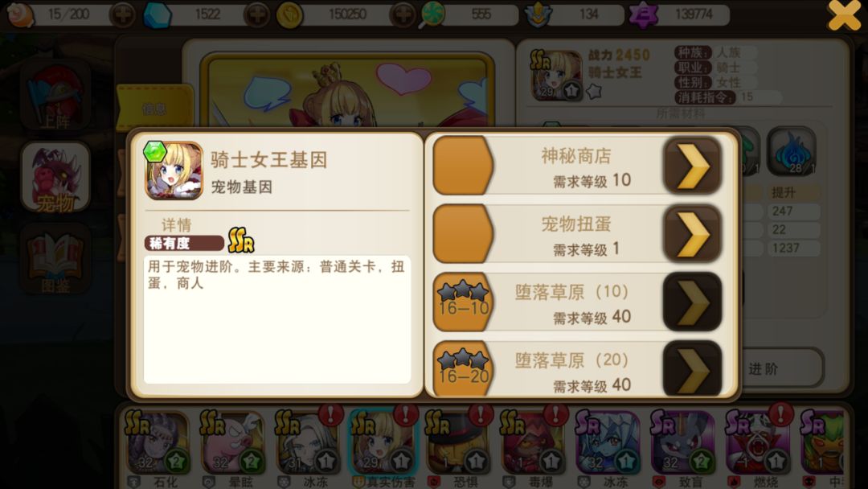This screenshot has width=868, height=489.
Task: Open the 上阵 lineup sidebar icon
Action: tap(55, 95)
